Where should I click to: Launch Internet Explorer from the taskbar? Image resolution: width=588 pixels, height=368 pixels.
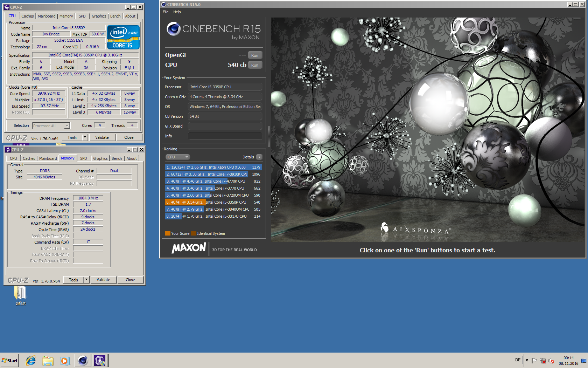pos(31,360)
